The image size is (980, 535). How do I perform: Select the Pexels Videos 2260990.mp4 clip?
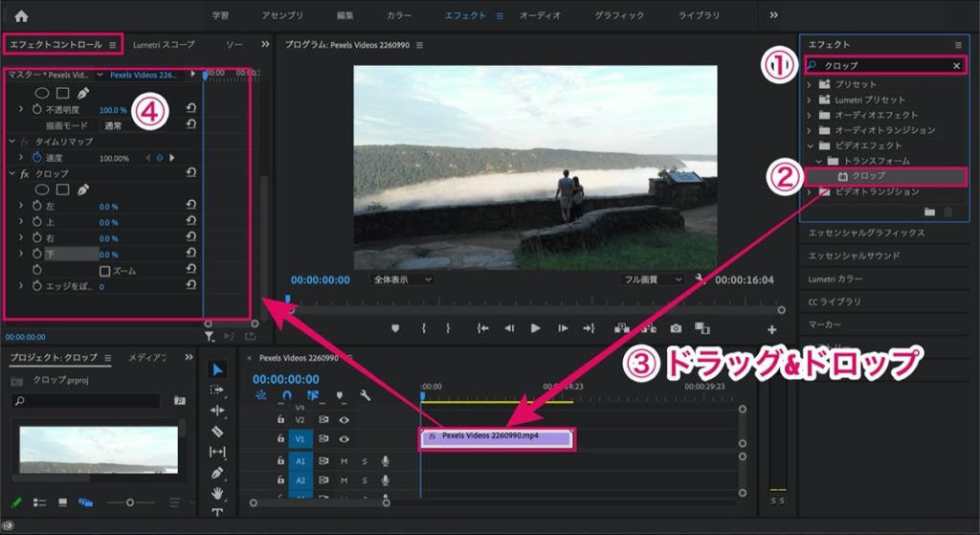pos(497,438)
